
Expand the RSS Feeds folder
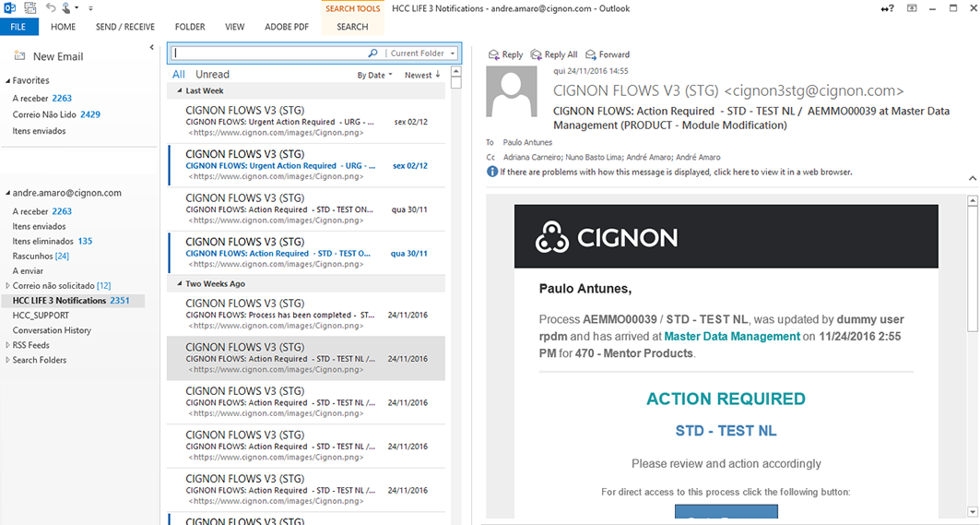point(8,345)
